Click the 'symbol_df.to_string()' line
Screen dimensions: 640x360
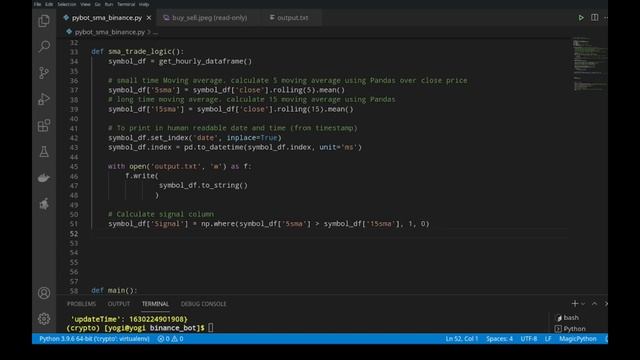(x=203, y=185)
